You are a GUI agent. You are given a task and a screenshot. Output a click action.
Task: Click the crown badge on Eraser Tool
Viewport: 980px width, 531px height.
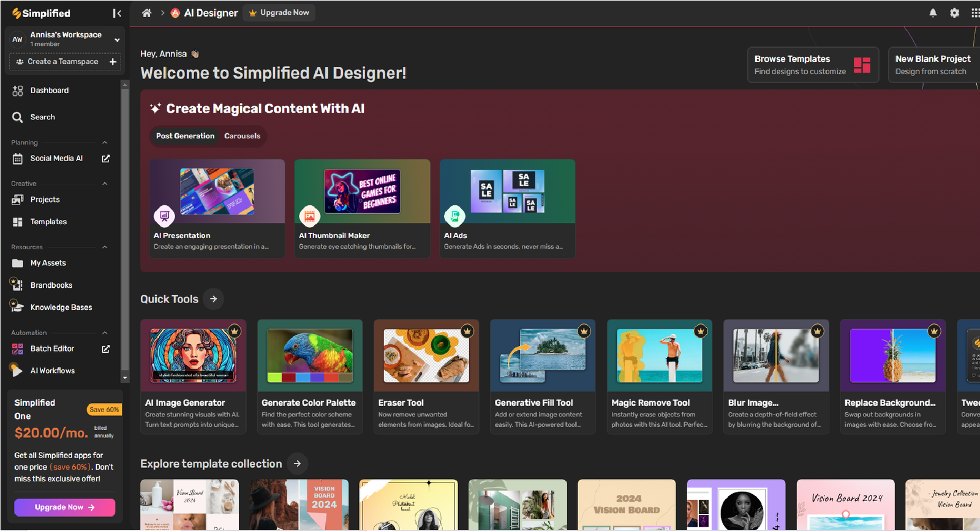click(467, 331)
